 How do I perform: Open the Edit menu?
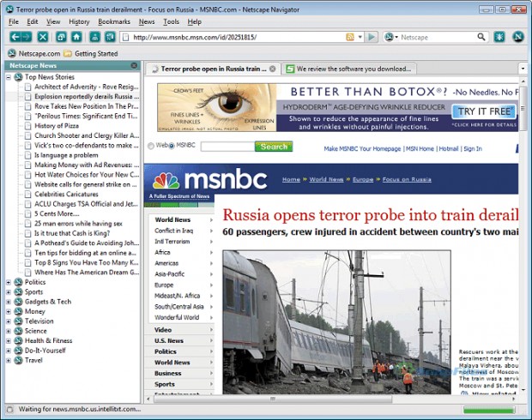click(x=33, y=21)
